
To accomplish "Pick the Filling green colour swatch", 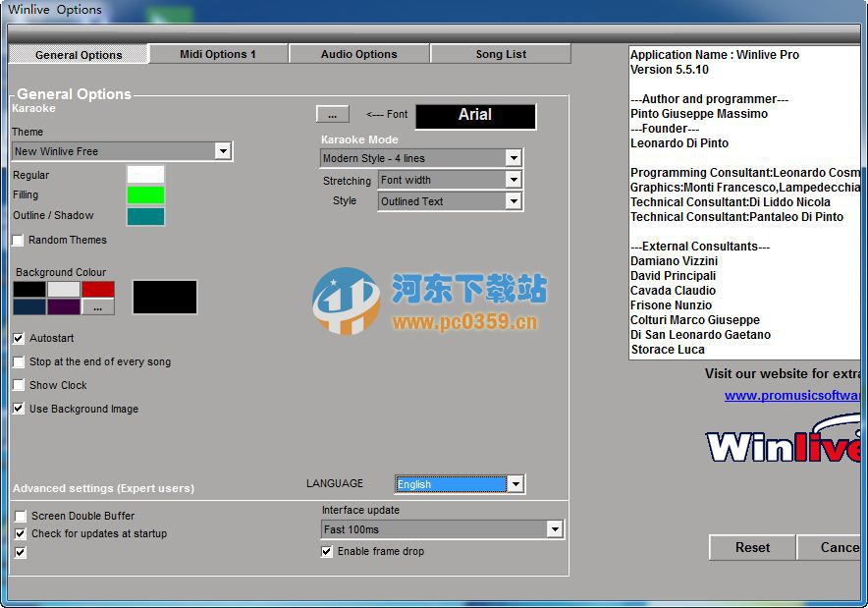I will 145,194.
